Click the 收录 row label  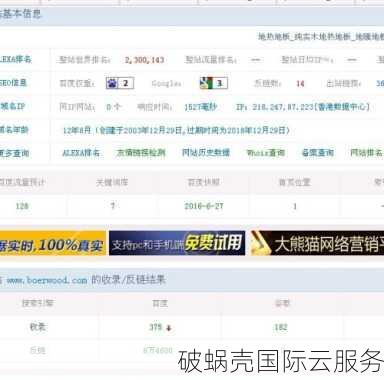pos(37,327)
